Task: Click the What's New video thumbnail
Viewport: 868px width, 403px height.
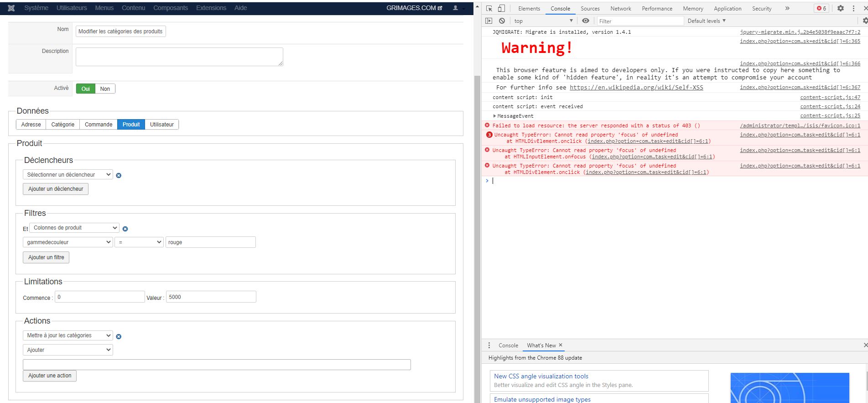Action: click(790, 388)
